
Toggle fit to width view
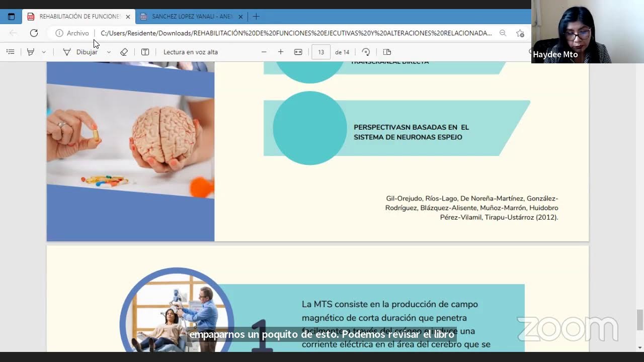click(298, 52)
